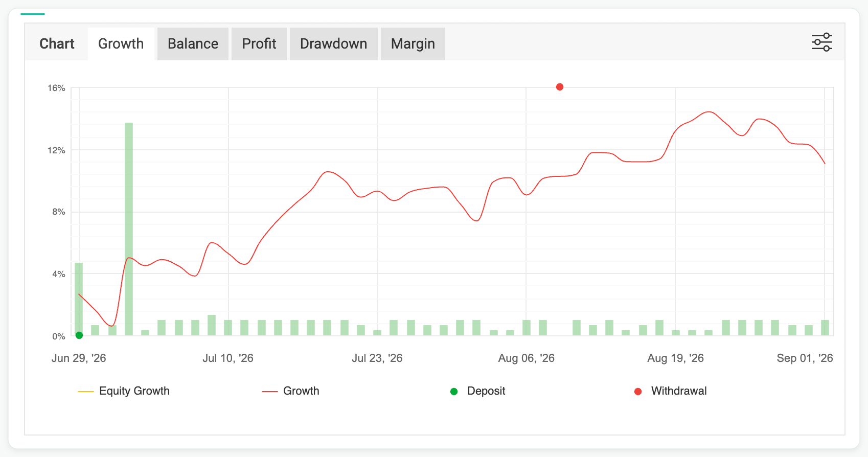The width and height of the screenshot is (868, 457).
Task: Switch to the Growth tab
Action: pos(121,44)
